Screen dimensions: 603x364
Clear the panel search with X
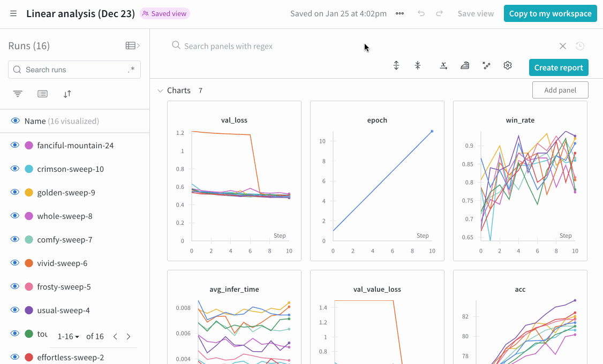click(563, 46)
